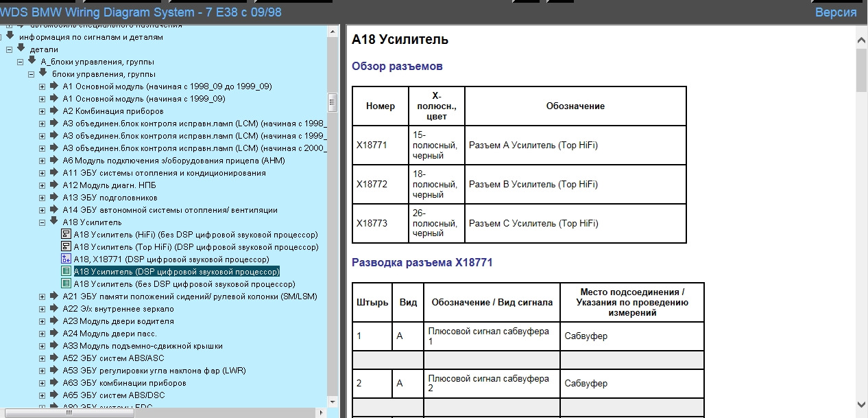Click Разъем B Усилитель (Top HiFi) cell
The width and height of the screenshot is (868, 418).
click(x=575, y=185)
